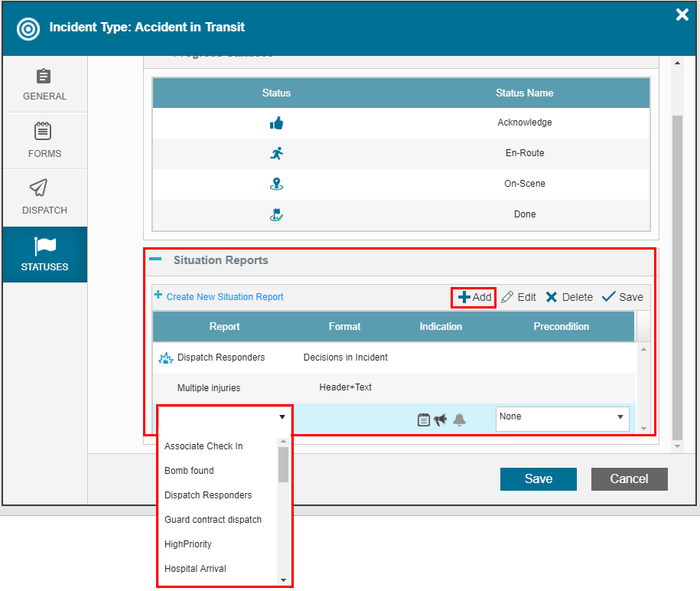Click the blue Save button
Image resolution: width=700 pixels, height=591 pixels.
538,479
